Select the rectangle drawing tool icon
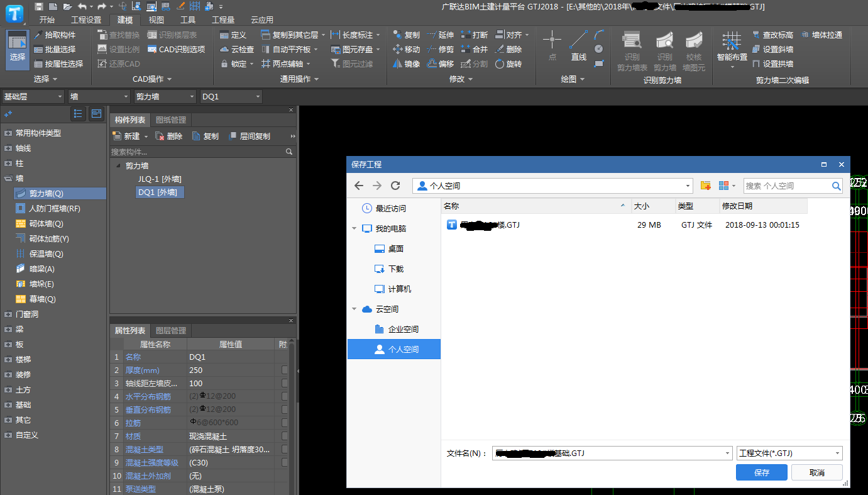 [x=599, y=63]
